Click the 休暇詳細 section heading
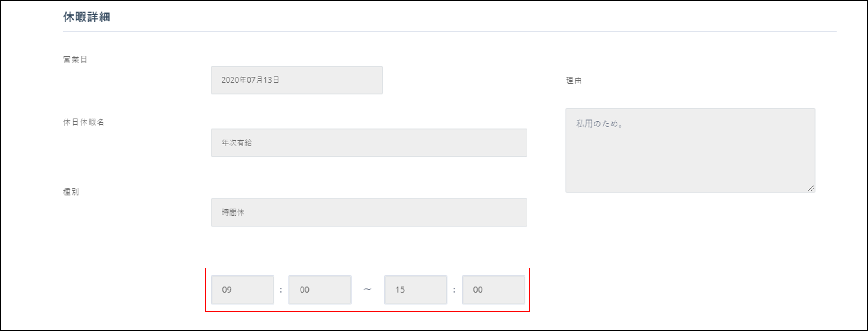This screenshot has width=868, height=331. pos(86,17)
